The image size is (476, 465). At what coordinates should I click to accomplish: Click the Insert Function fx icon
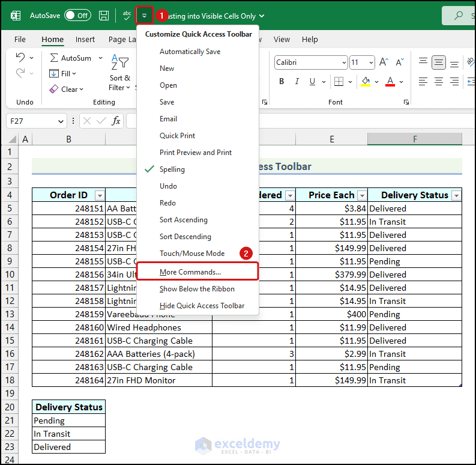coord(116,121)
